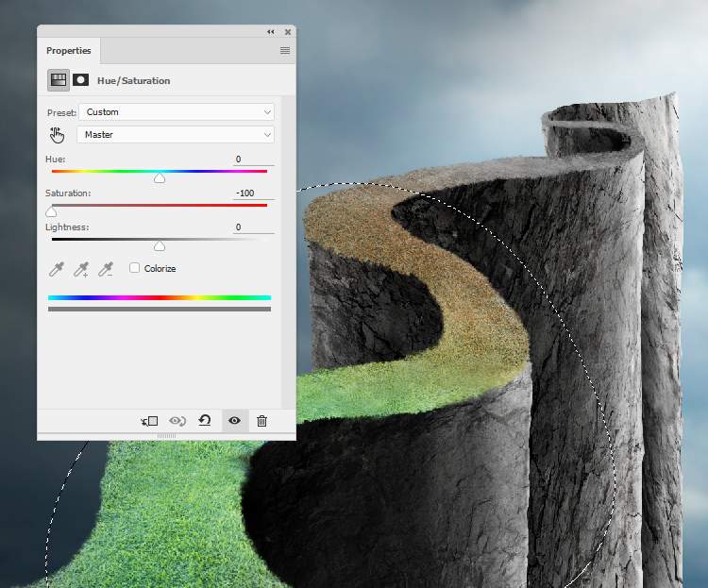Viewport: 708px width, 588px height.
Task: Click the panel resize grip at bottom
Action: click(x=166, y=436)
